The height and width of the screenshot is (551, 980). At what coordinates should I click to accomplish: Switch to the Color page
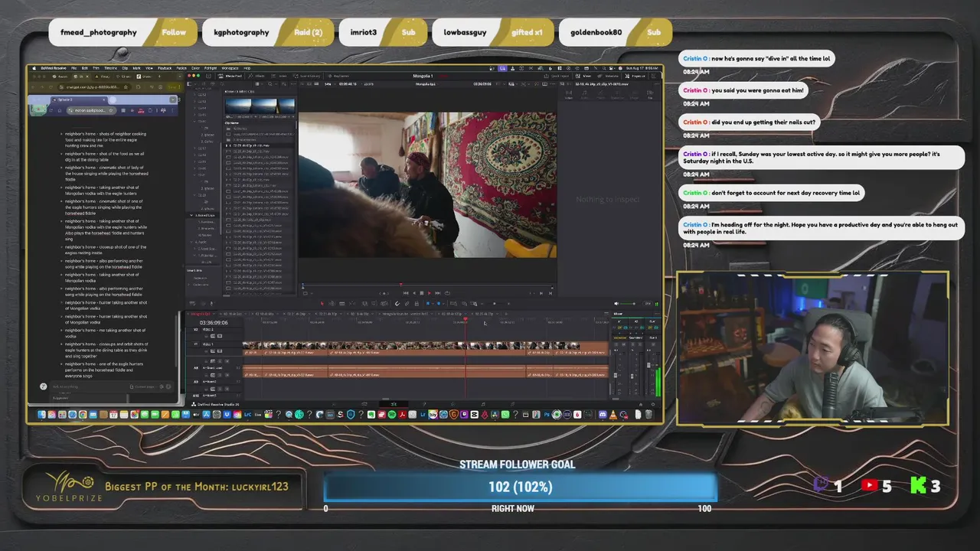(x=453, y=404)
